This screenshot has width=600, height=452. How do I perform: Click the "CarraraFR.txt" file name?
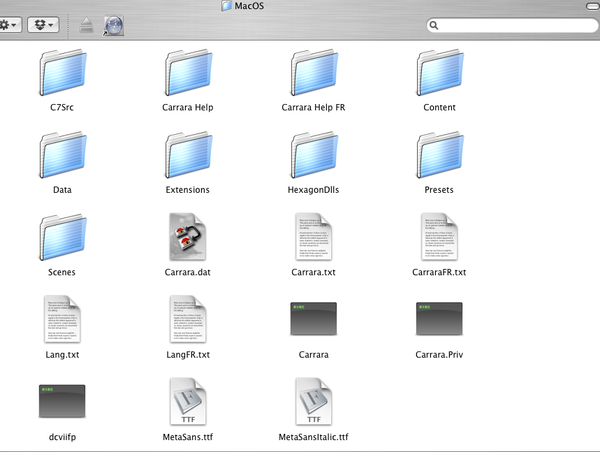point(439,272)
